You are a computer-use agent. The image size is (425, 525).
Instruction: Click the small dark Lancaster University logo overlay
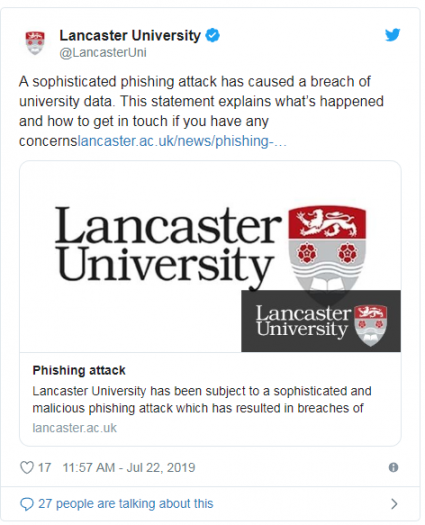click(321, 321)
